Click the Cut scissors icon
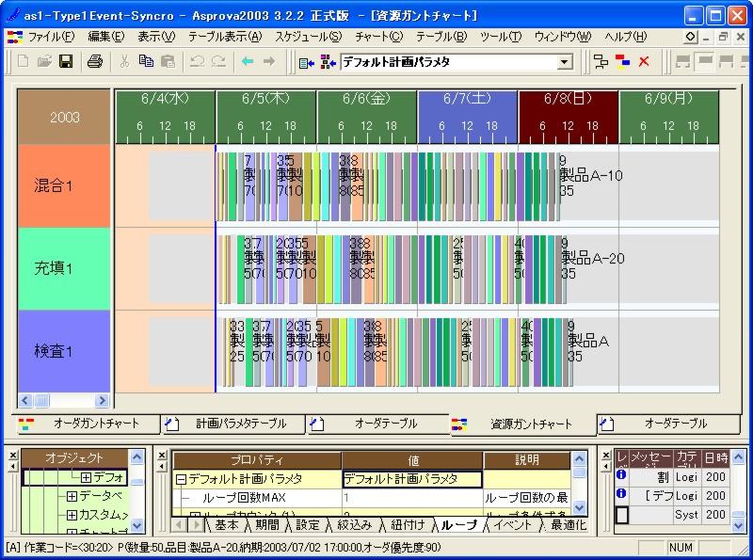This screenshot has width=753, height=560. (x=124, y=61)
